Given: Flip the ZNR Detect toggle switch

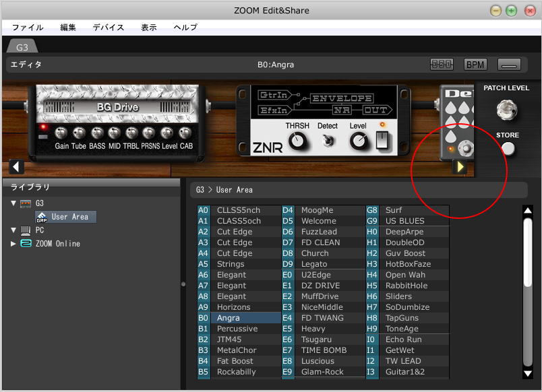Looking at the screenshot, I should pyautogui.click(x=328, y=141).
